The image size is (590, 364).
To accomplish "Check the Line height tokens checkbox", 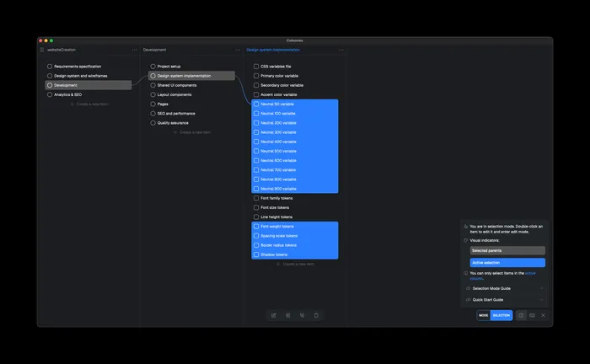I will click(256, 217).
